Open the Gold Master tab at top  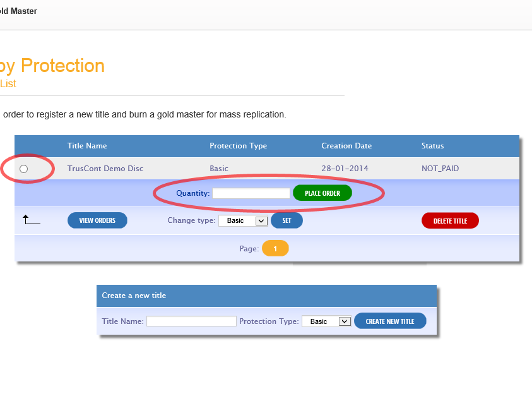[x=19, y=11]
